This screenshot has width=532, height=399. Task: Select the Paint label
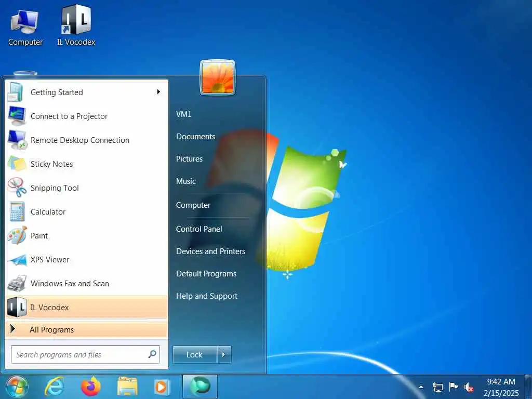(x=39, y=236)
